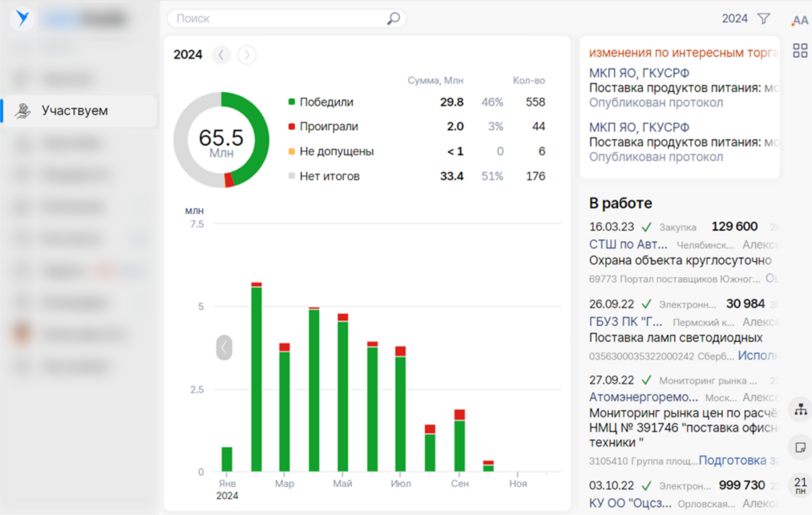Click into the Поиск search field

tap(277, 18)
